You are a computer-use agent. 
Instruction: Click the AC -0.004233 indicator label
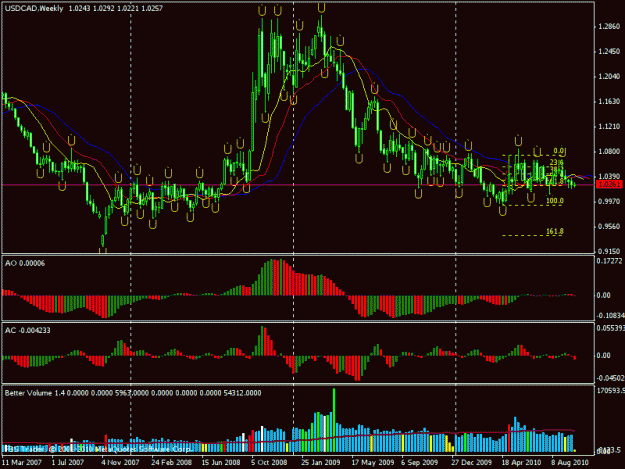(28, 330)
